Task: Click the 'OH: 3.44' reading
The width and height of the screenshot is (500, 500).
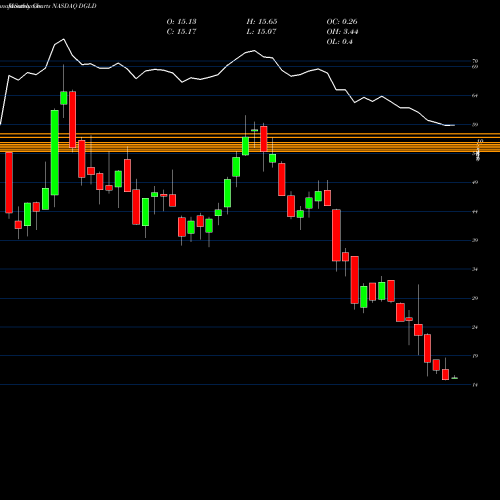Action: pos(342,32)
